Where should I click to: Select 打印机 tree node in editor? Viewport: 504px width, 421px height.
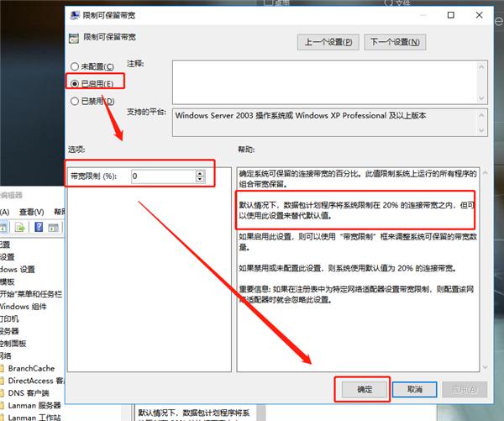[x=9, y=319]
